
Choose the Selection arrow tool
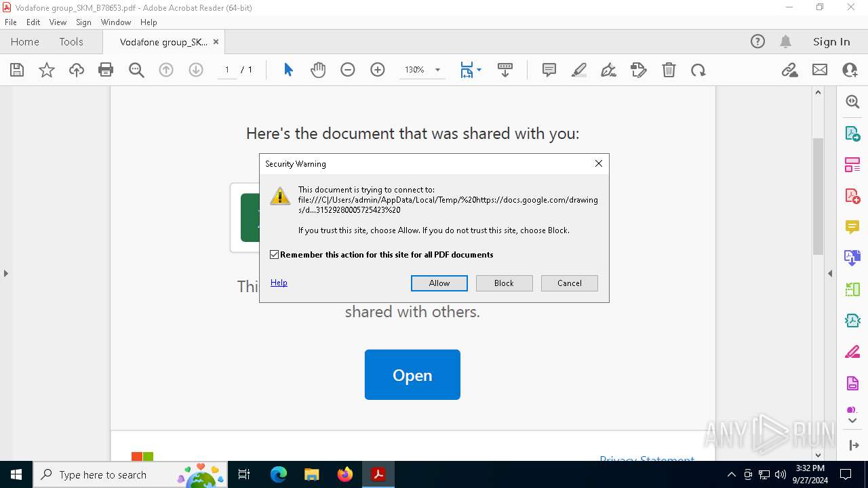click(x=288, y=70)
